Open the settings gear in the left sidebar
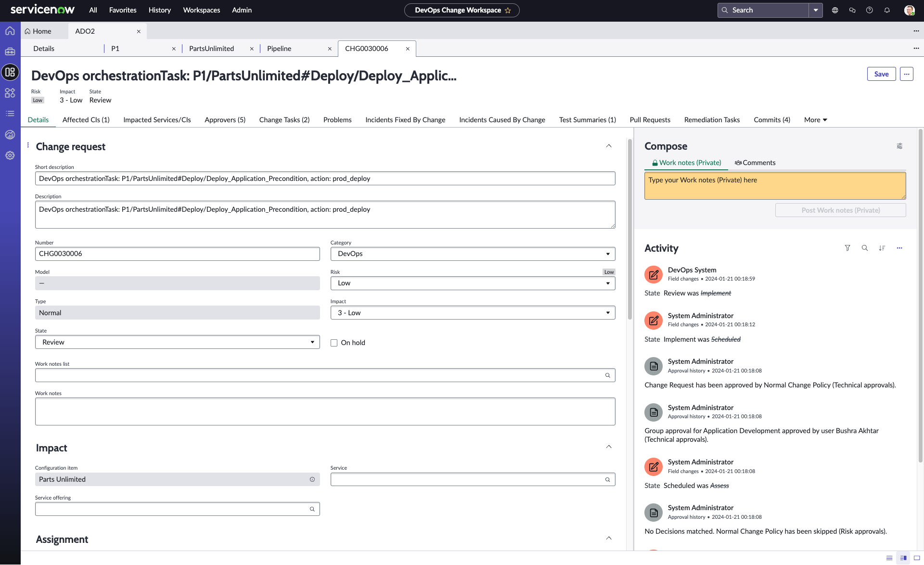 click(x=10, y=155)
